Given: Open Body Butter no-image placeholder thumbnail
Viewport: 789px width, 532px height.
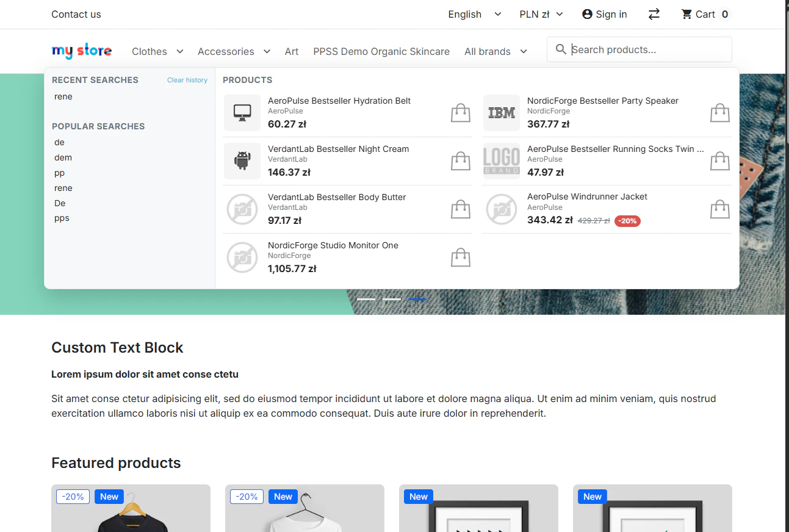Looking at the screenshot, I should 242,209.
